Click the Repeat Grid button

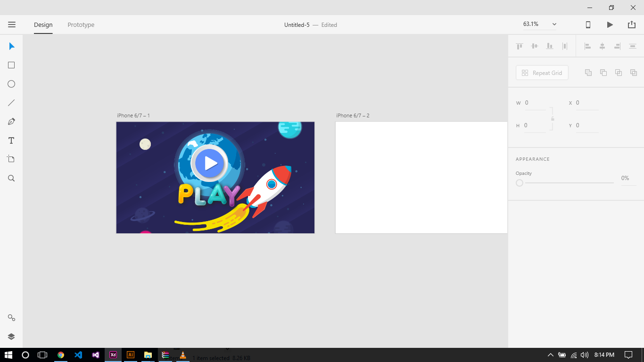[542, 73]
